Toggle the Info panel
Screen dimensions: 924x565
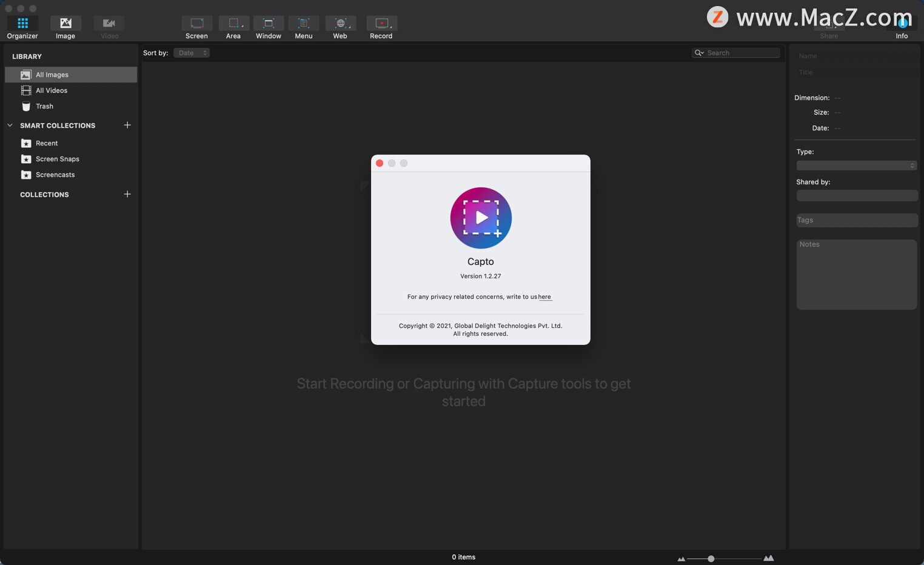(902, 28)
